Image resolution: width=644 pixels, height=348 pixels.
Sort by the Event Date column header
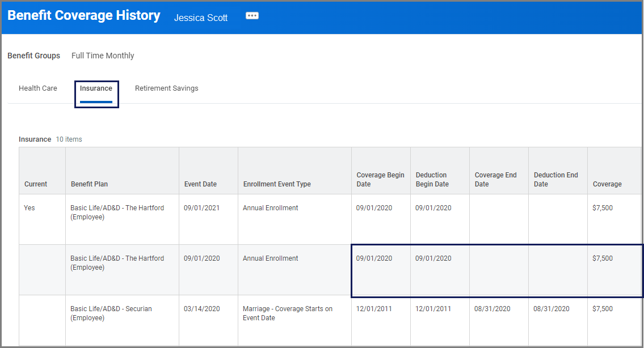tap(200, 184)
